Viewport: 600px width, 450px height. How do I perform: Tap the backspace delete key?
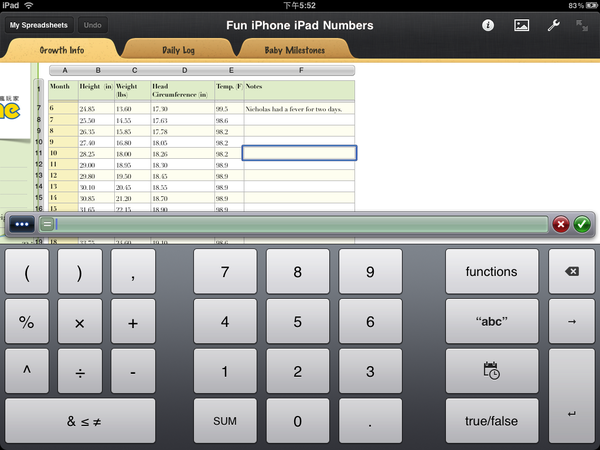(x=571, y=271)
